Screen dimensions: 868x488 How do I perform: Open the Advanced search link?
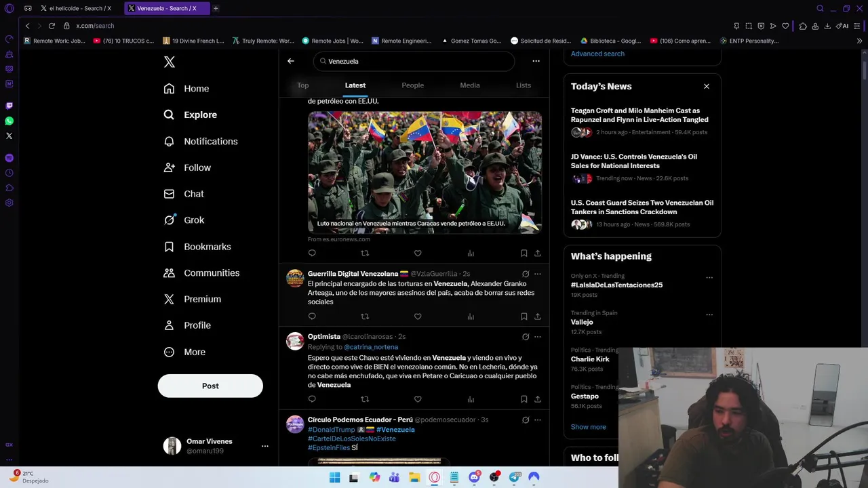[597, 54]
